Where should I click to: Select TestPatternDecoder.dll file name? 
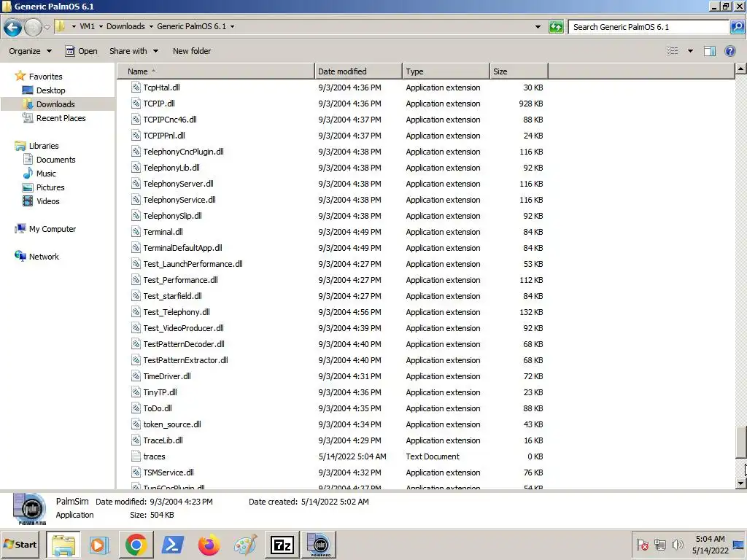pos(184,344)
